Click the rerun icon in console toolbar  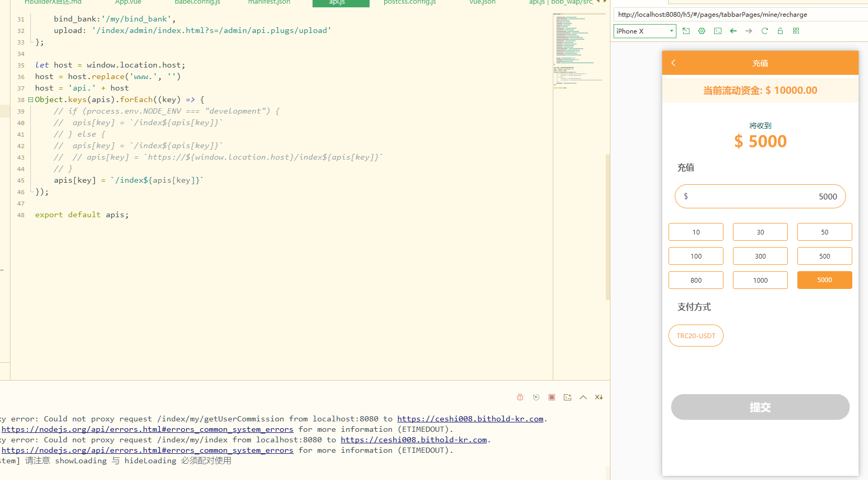(536, 397)
